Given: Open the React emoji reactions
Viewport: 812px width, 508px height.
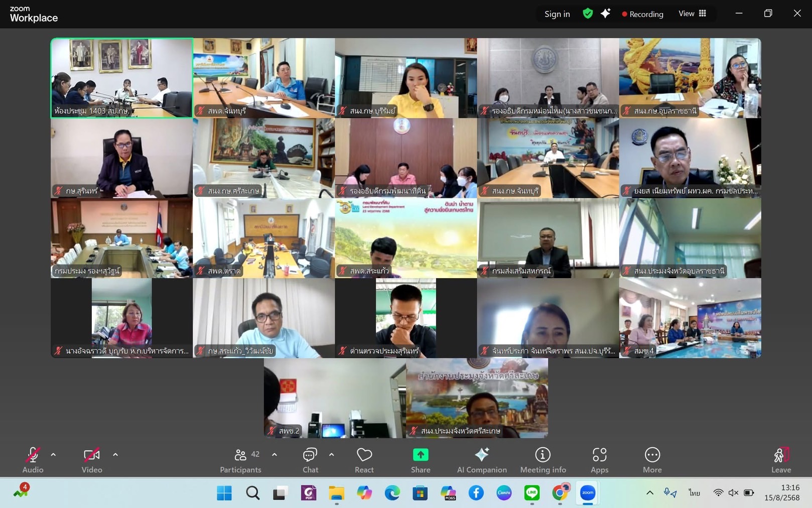Looking at the screenshot, I should point(364,460).
